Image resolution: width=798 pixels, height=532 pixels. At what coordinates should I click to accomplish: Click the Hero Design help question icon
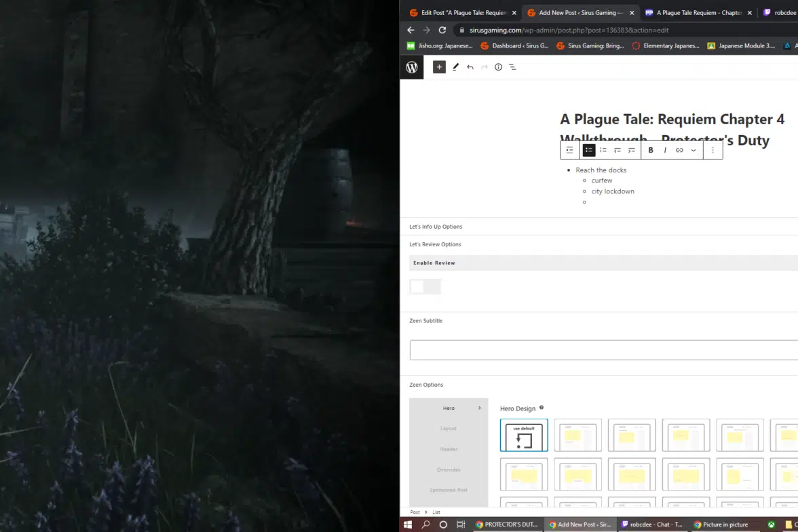[x=541, y=407]
